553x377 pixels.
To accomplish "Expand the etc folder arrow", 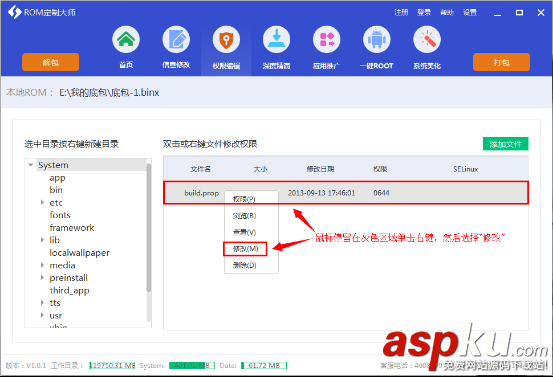I will 42,202.
